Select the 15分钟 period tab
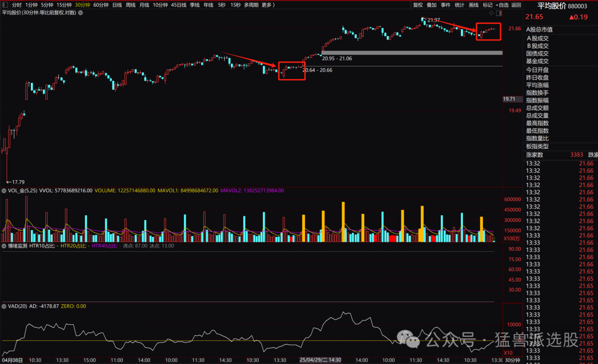 pos(64,5)
